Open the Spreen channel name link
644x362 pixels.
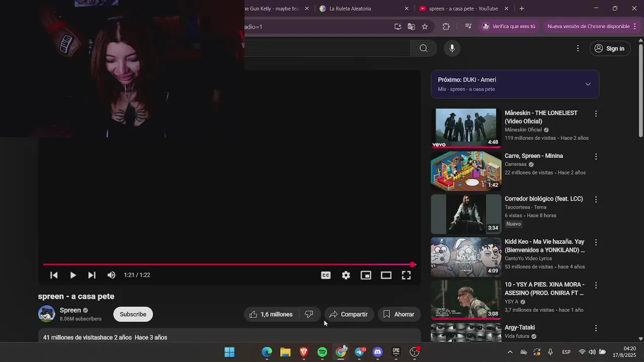[70, 310]
